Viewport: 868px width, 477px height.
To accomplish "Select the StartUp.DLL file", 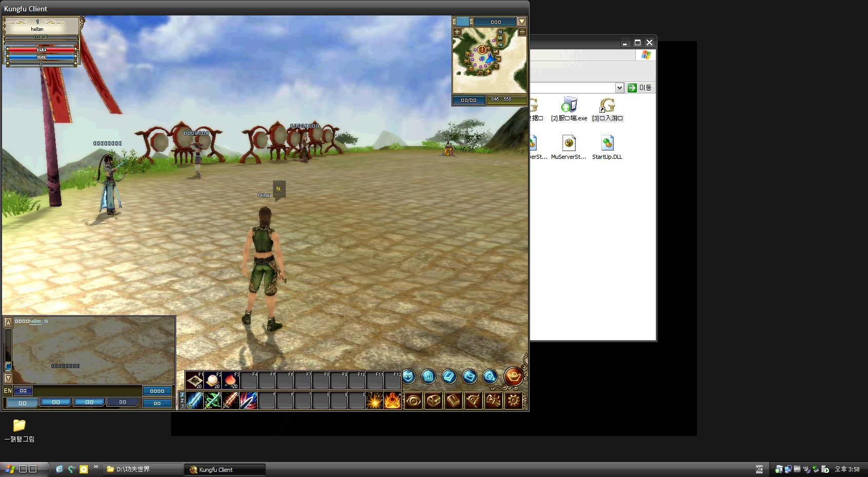I will coord(607,148).
